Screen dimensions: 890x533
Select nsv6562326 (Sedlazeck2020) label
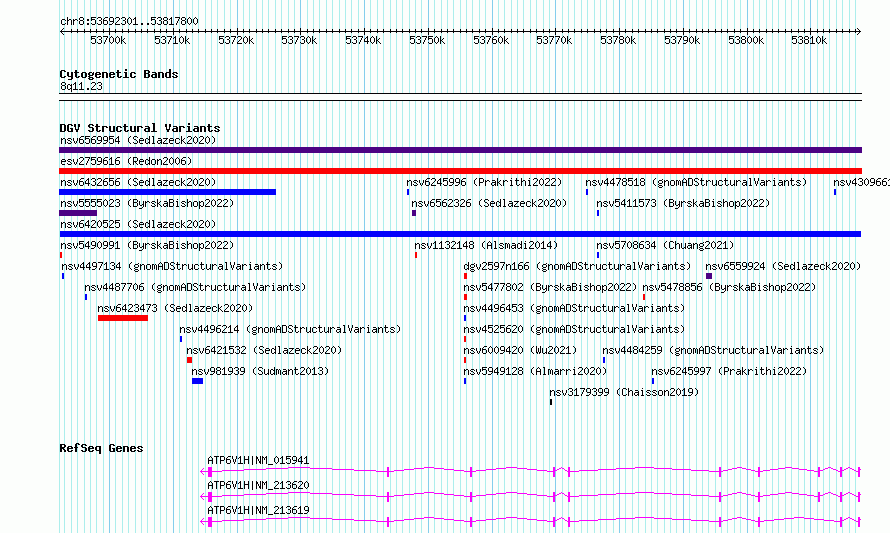coord(489,203)
